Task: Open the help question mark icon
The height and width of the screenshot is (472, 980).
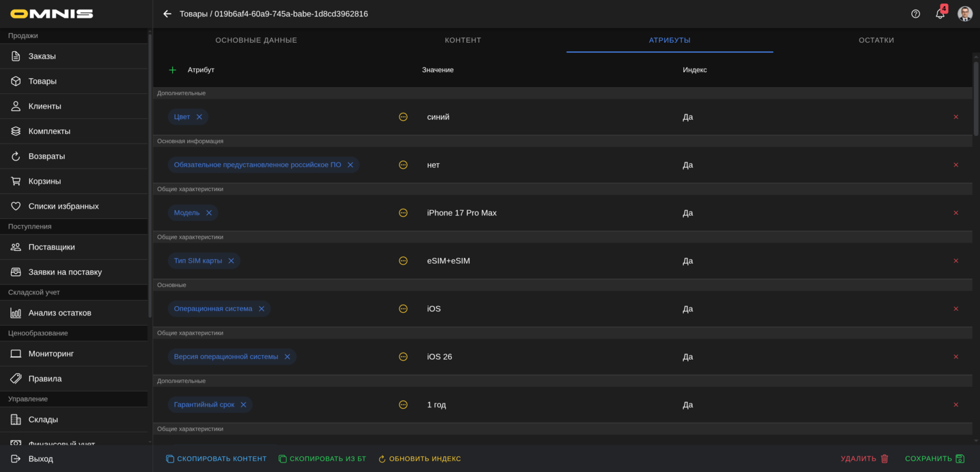Action: click(915, 14)
